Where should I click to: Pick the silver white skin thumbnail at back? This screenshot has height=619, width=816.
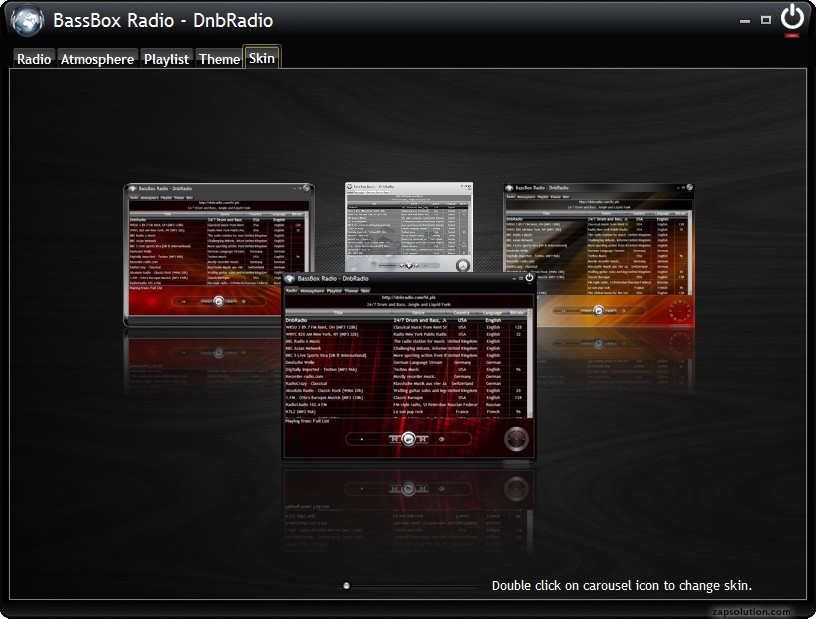409,227
